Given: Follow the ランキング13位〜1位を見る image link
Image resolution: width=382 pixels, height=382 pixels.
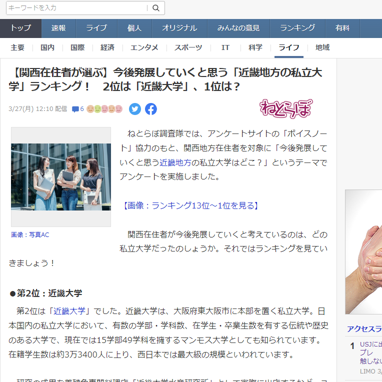Looking at the screenshot, I should (191, 206).
